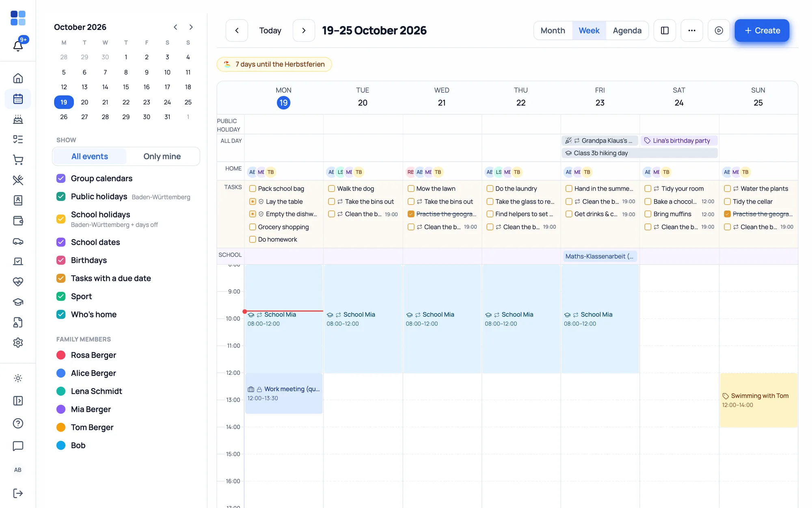Switch to Agenda view
The width and height of the screenshot is (812, 508).
pos(627,30)
